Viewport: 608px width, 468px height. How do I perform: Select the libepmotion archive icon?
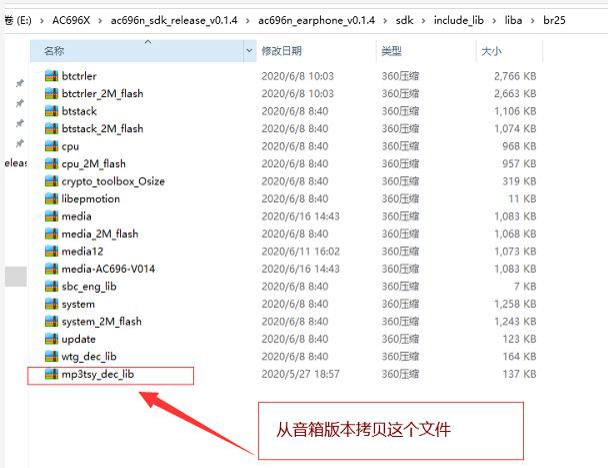pos(52,199)
